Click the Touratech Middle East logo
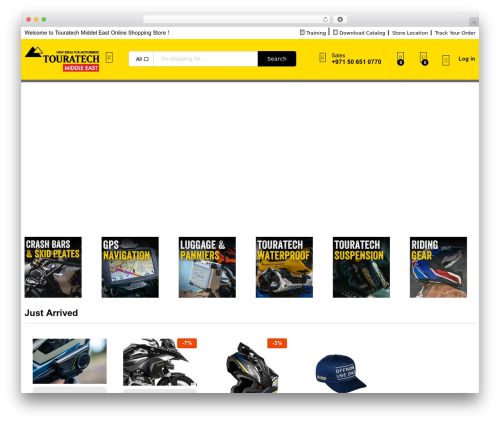This screenshot has height=423, width=500. point(62,59)
